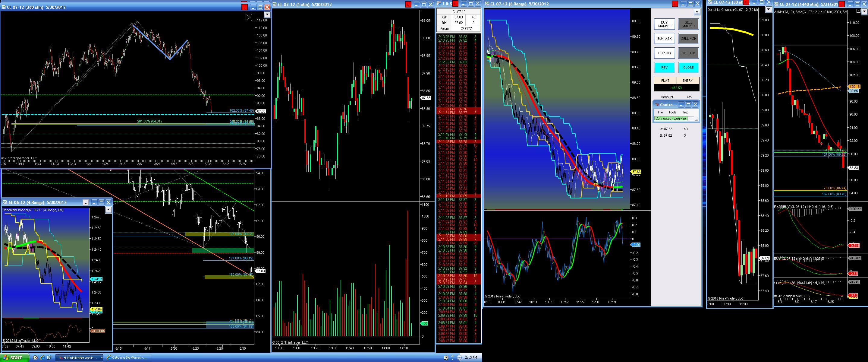Click Bid price 87.82 in T&S header
868x362 pixels.
click(x=458, y=23)
